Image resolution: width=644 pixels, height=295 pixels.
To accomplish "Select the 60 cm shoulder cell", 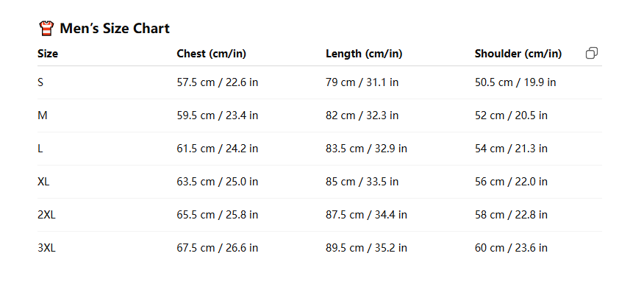I will click(x=511, y=248).
